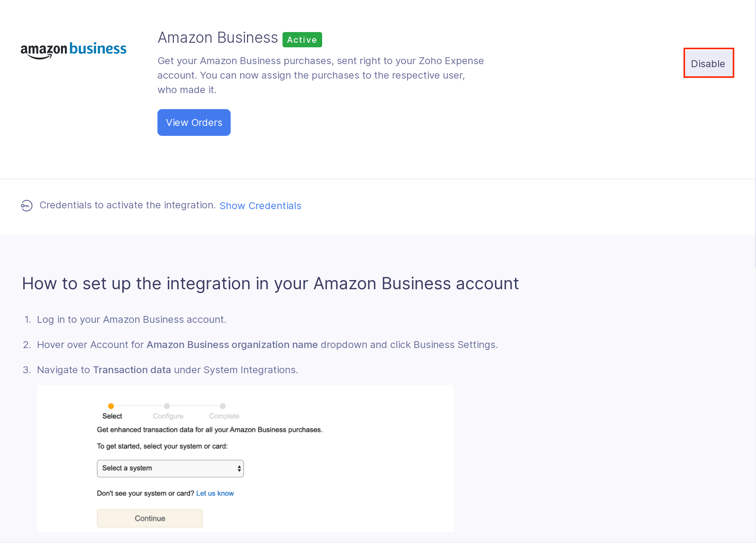Click the "How to set up" heading
756x543 pixels.
[x=270, y=284]
